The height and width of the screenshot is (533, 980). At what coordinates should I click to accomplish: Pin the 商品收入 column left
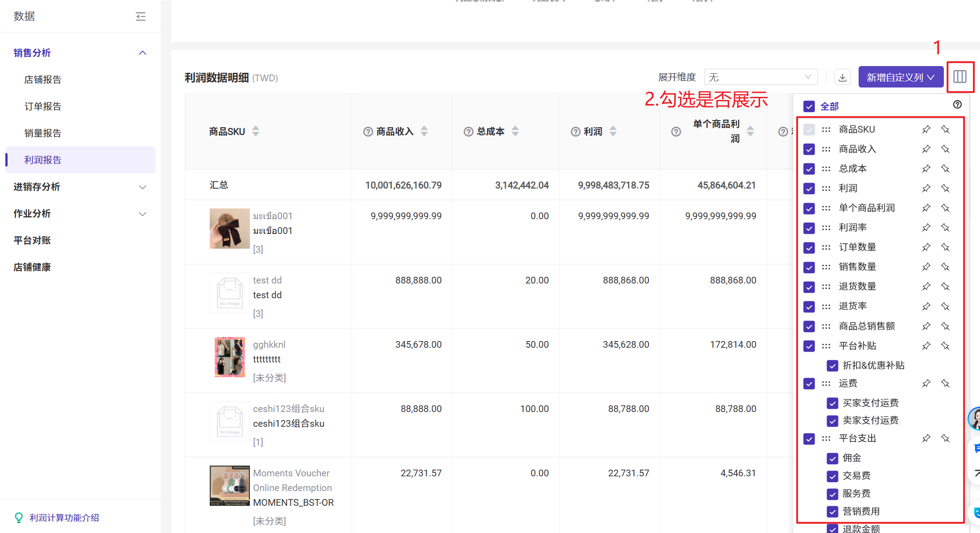(x=926, y=149)
